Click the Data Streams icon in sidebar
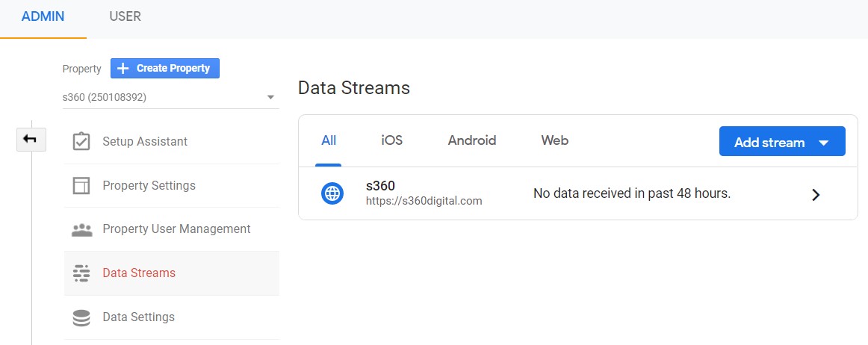868x345 pixels. click(x=81, y=273)
